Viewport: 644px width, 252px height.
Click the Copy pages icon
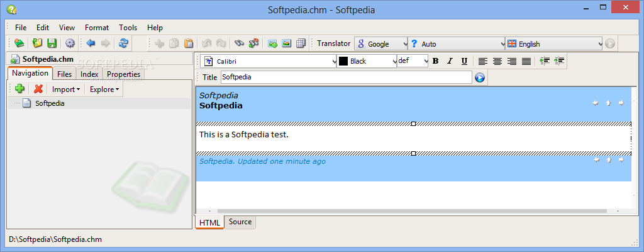pyautogui.click(x=174, y=43)
